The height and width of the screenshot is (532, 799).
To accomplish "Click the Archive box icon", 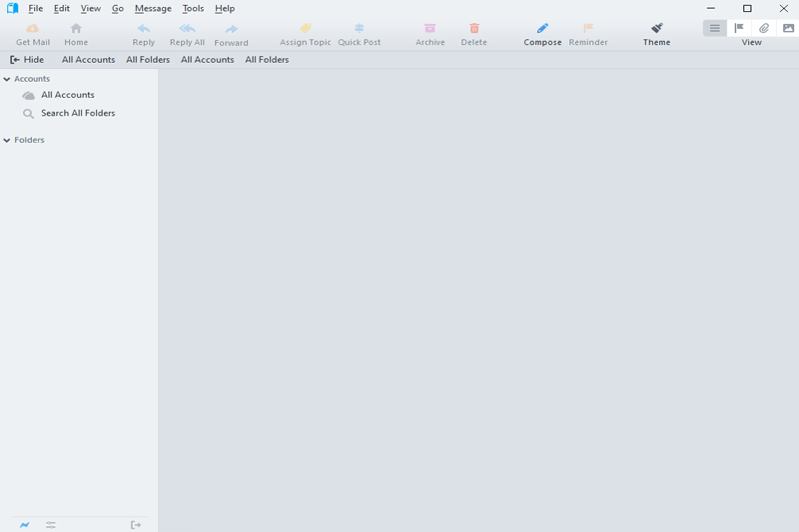I will [430, 29].
